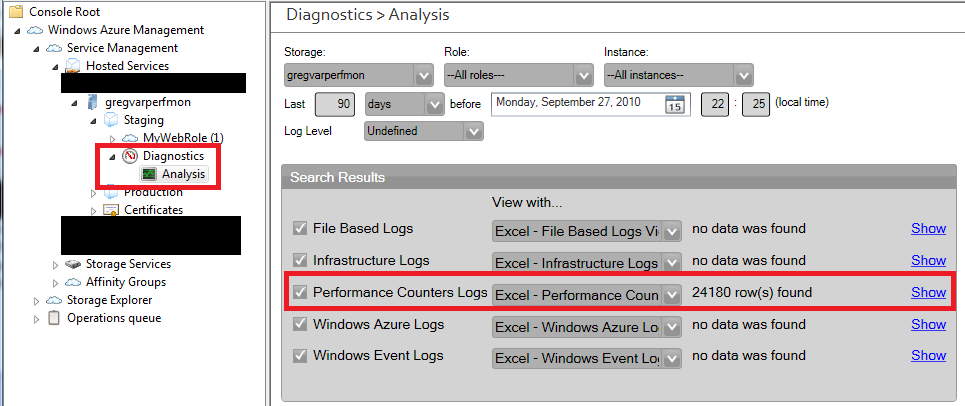Screen dimensions: 965x406
Task: Click the Diagnostics gauge icon
Action: tap(130, 156)
